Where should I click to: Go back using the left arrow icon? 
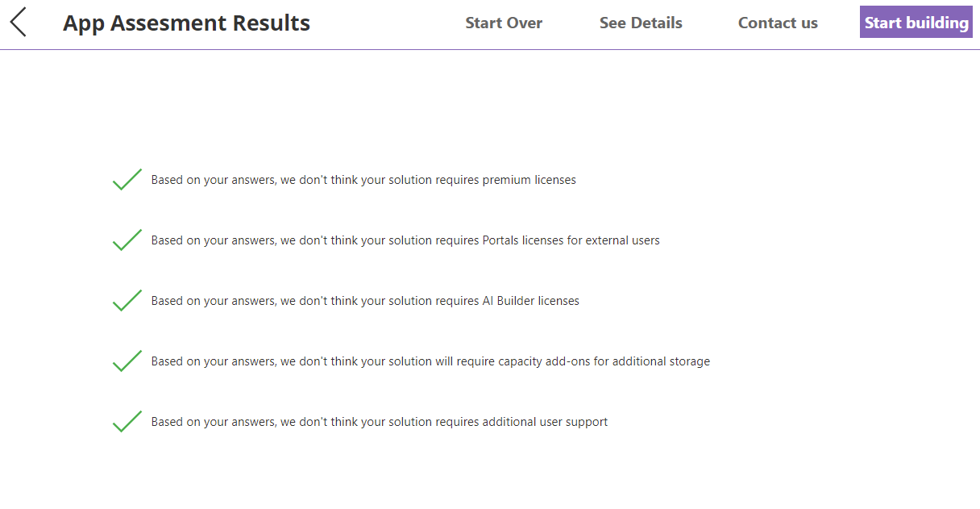(x=18, y=22)
